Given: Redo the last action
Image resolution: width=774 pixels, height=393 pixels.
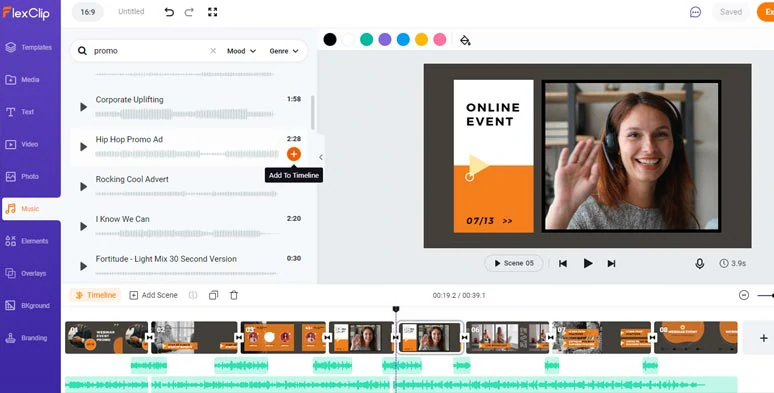Looking at the screenshot, I should [x=189, y=12].
